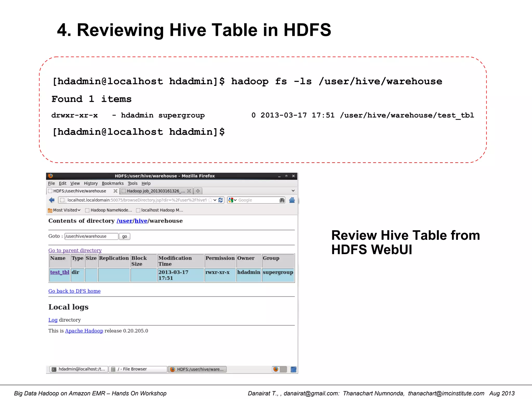Viewport: 532px width, 399px height.
Task: Open the View menu
Action: pyautogui.click(x=75, y=183)
